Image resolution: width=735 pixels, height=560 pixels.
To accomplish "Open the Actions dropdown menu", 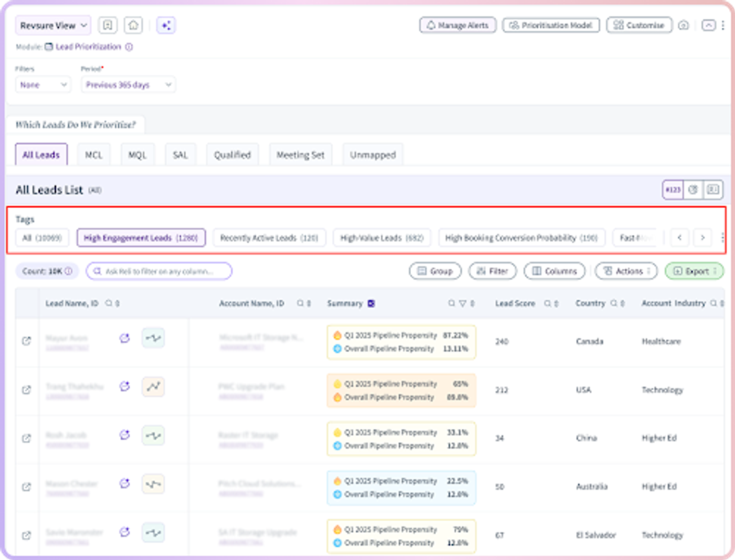I will tap(626, 271).
